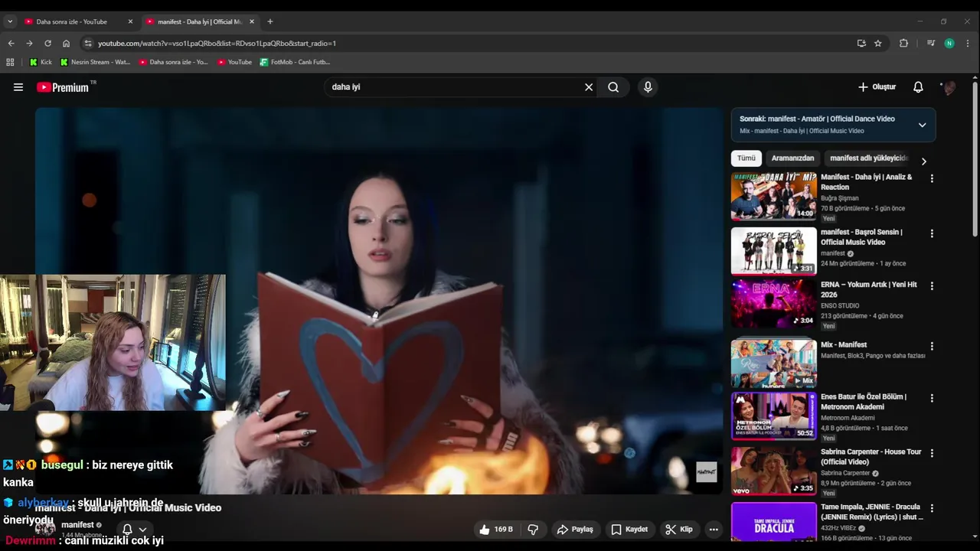Start voice search with microphone

coord(648,87)
